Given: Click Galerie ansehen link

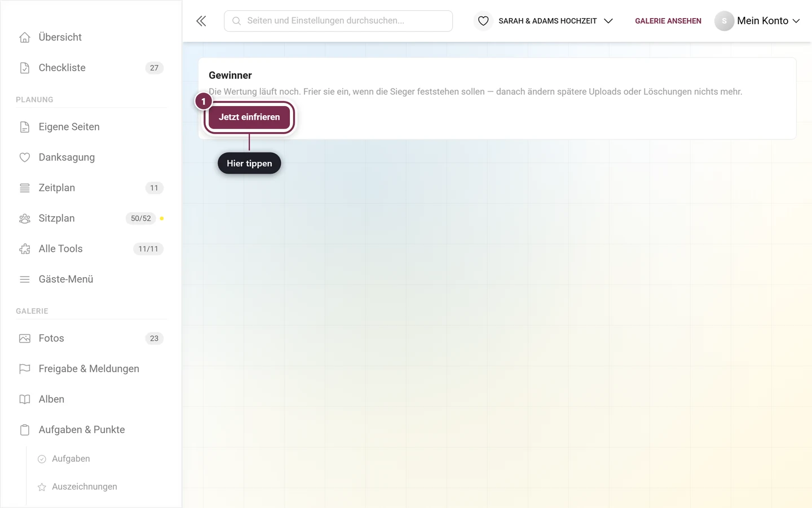Looking at the screenshot, I should coord(668,21).
